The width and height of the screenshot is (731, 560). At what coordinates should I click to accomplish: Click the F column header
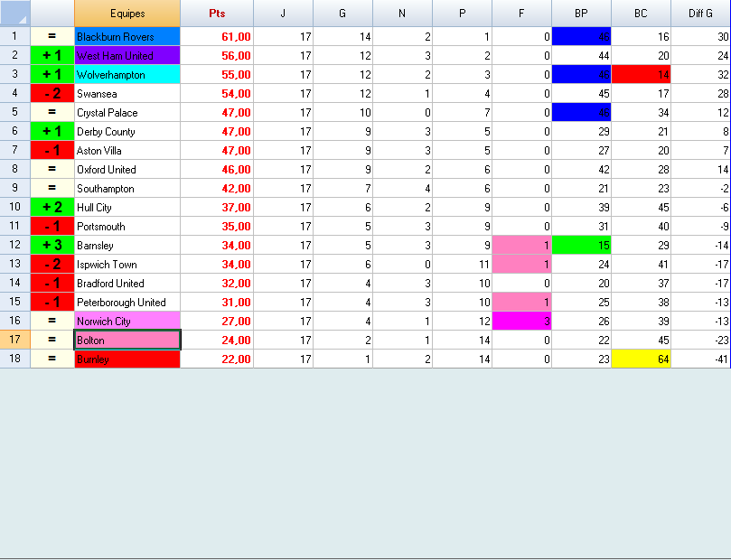pos(521,13)
